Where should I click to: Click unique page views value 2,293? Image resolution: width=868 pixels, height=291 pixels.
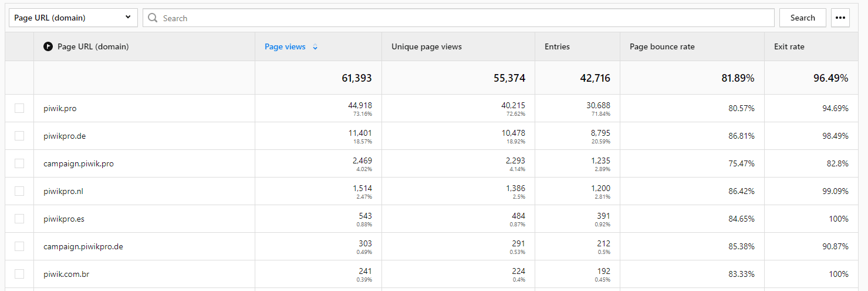tap(515, 160)
